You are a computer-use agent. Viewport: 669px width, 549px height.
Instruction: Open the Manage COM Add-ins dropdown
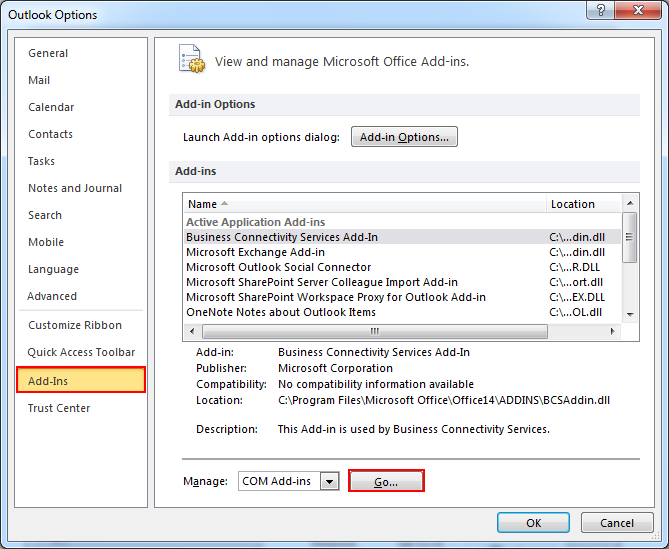(x=329, y=481)
